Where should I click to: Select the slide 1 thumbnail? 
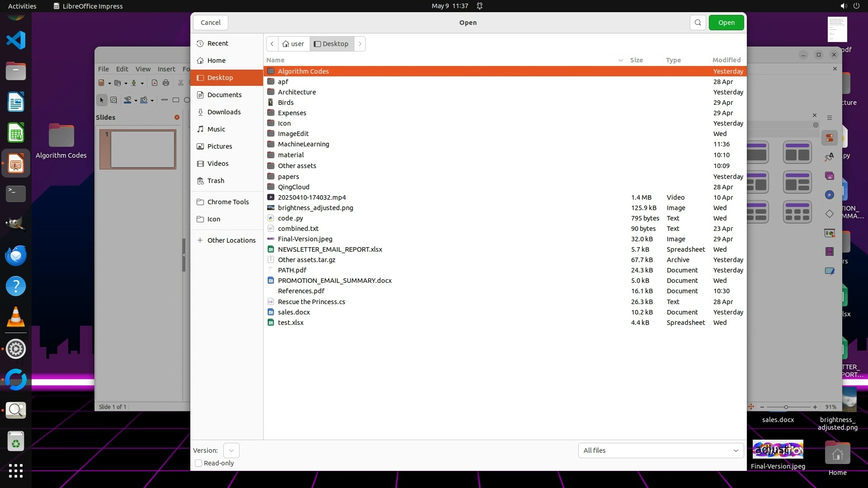[142, 149]
